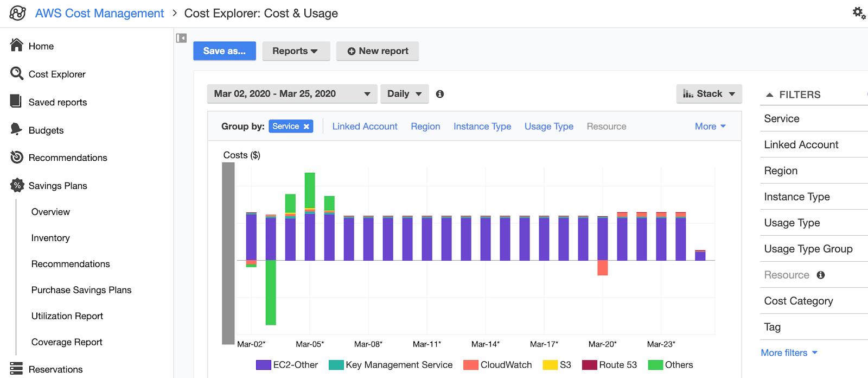This screenshot has height=378, width=868.
Task: Click the CloudWatch legend swatch
Action: [471, 365]
